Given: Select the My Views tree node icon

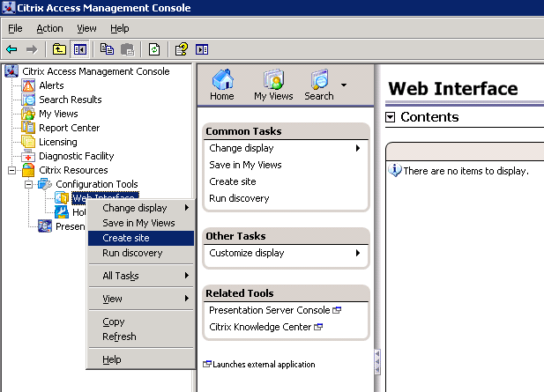Looking at the screenshot, I should click(x=28, y=114).
